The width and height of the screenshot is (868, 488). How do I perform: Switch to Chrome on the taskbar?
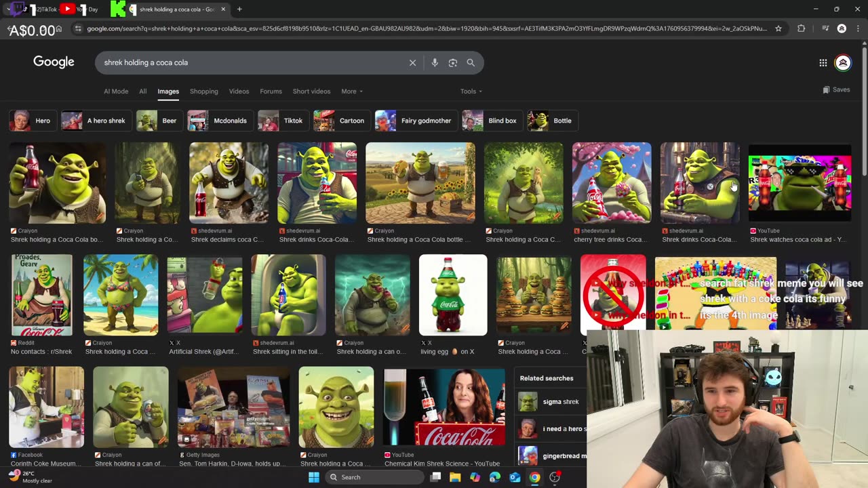tap(535, 477)
